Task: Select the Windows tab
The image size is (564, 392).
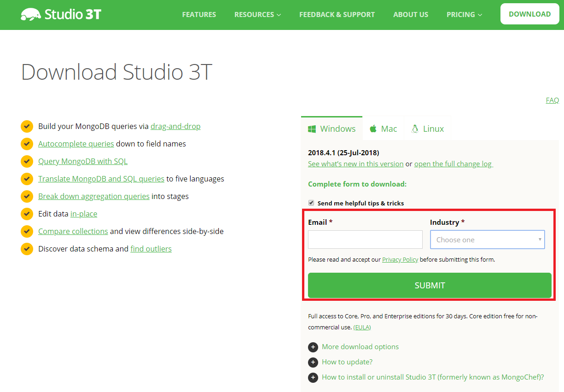Action: [332, 129]
